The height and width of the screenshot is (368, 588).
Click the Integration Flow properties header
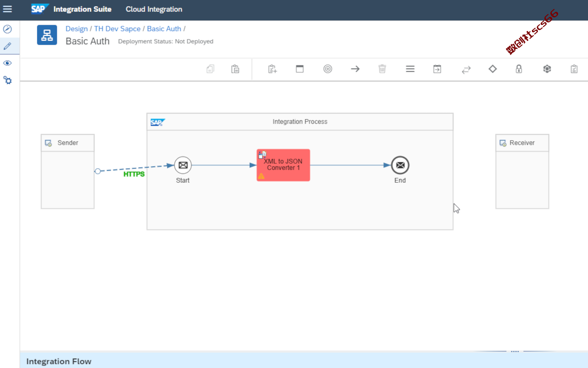pos(59,361)
